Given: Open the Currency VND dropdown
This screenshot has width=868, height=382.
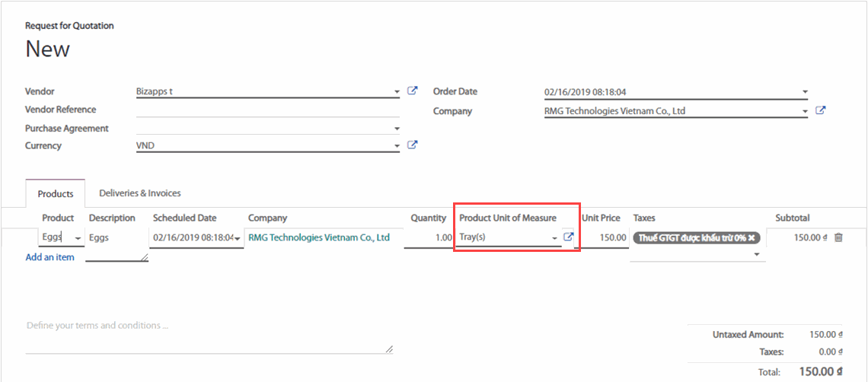Looking at the screenshot, I should [397, 146].
